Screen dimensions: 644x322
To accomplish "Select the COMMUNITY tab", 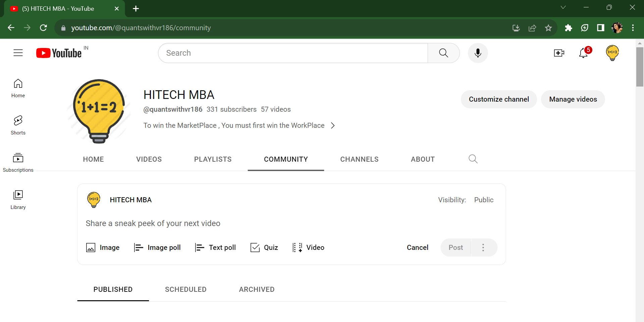I will (x=286, y=159).
